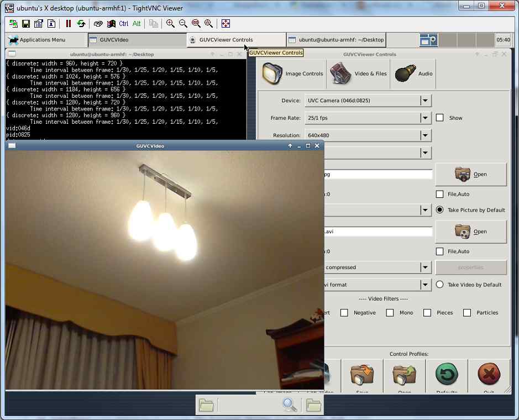519x420 pixels.
Task: Enable the Negative video filter
Action: (x=344, y=313)
